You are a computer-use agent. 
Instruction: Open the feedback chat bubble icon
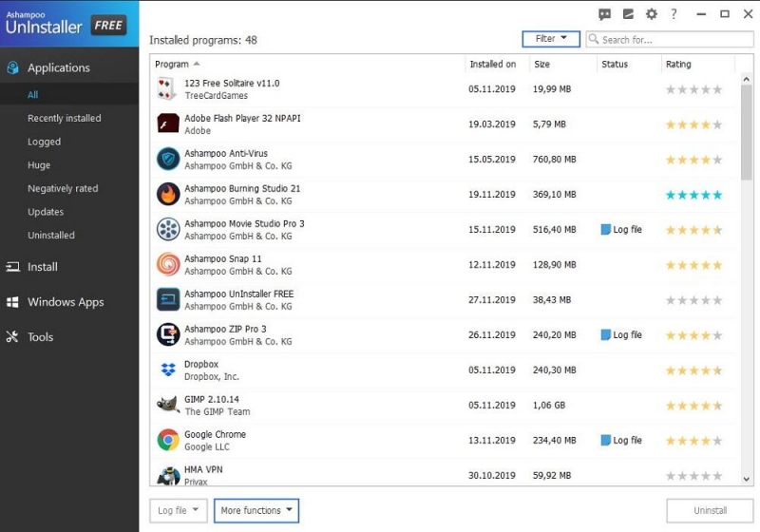tap(604, 14)
